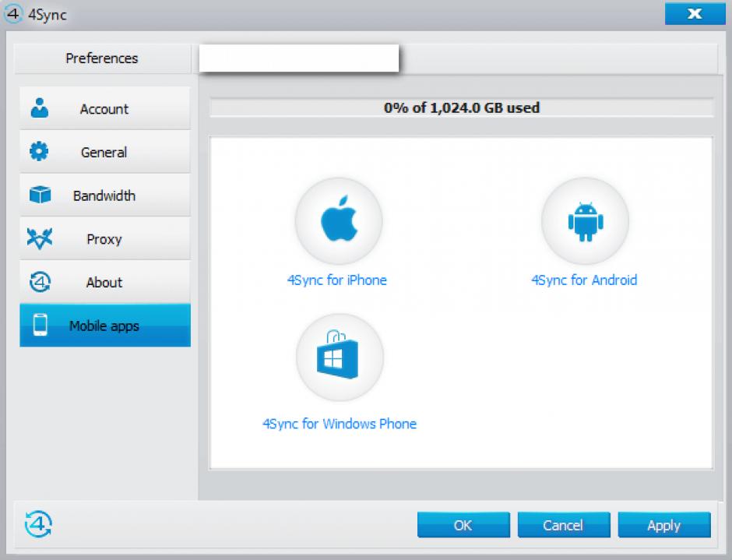The width and height of the screenshot is (732, 560).
Task: Click the General gear icon
Action: tap(39, 151)
